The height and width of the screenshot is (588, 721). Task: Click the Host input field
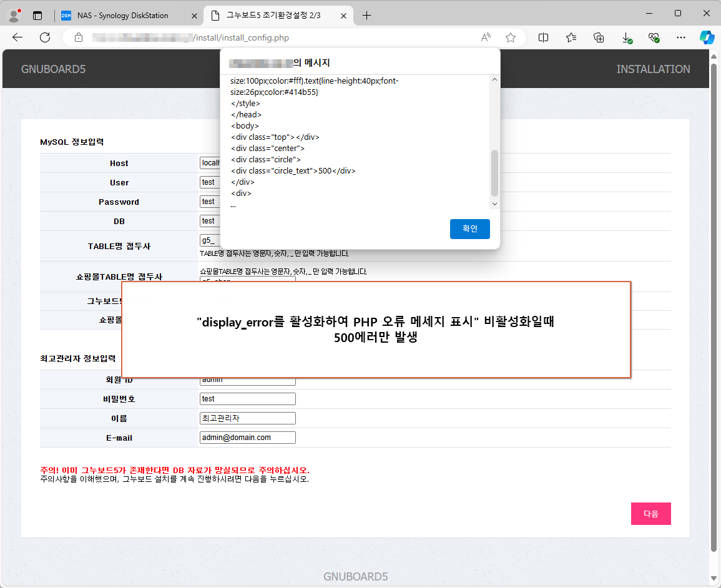[x=210, y=163]
